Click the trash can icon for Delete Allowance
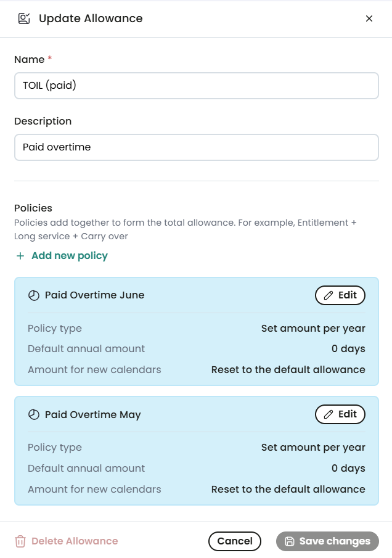 [x=20, y=541]
